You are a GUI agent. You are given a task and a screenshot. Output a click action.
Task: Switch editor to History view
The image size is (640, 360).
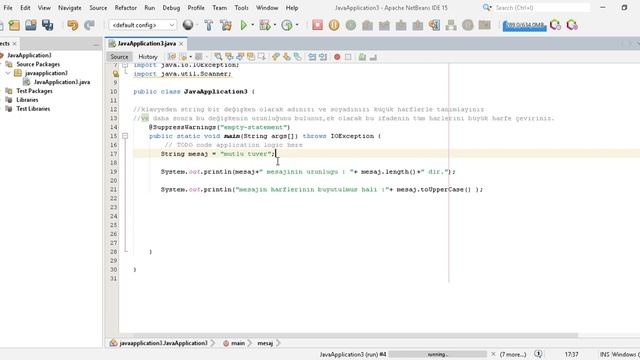(x=148, y=57)
